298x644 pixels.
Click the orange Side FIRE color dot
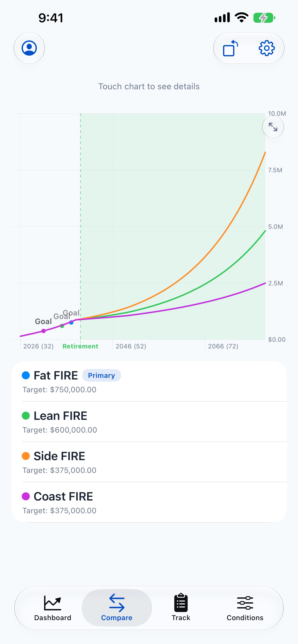26,456
